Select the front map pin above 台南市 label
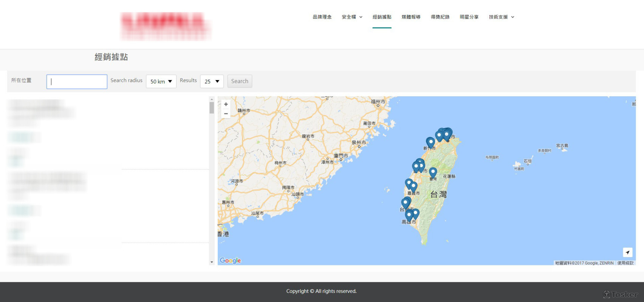 tap(405, 203)
